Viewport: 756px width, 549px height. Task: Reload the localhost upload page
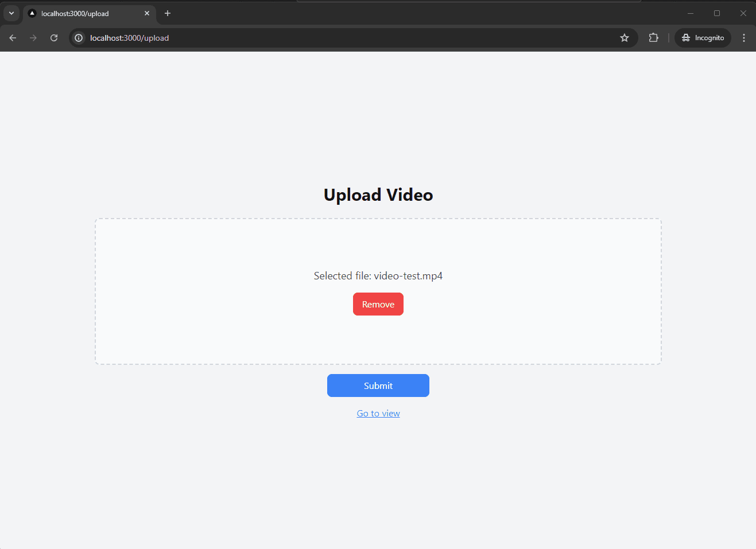tap(54, 38)
